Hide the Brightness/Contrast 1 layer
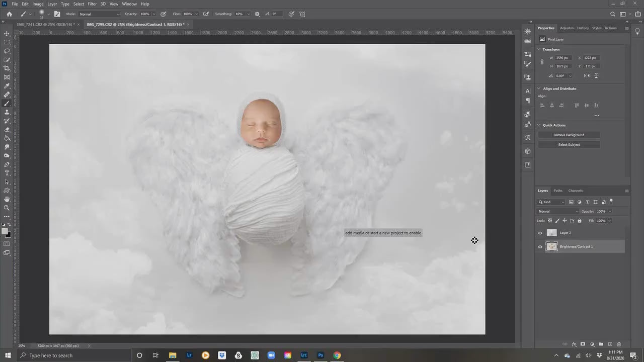The image size is (644, 362). click(540, 246)
